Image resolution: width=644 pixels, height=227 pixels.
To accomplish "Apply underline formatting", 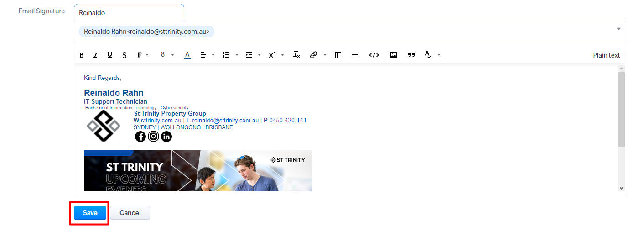I will click(109, 55).
